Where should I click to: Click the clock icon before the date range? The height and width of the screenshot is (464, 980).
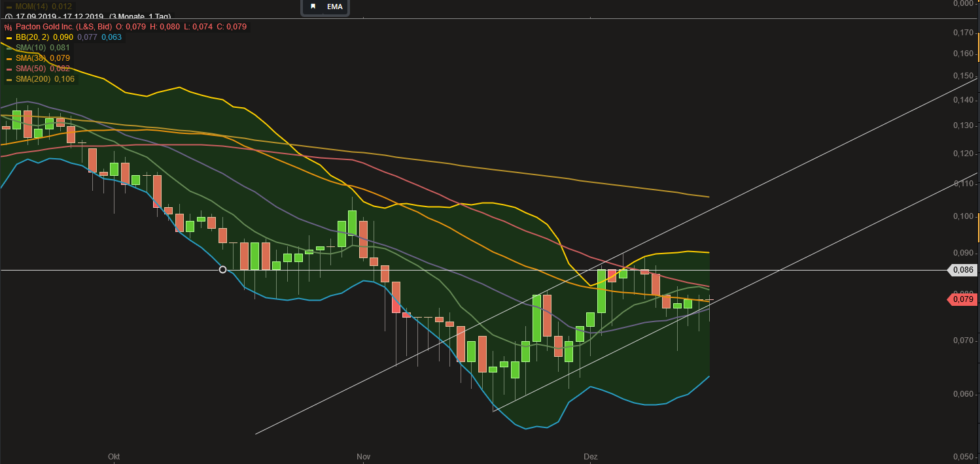[9, 16]
